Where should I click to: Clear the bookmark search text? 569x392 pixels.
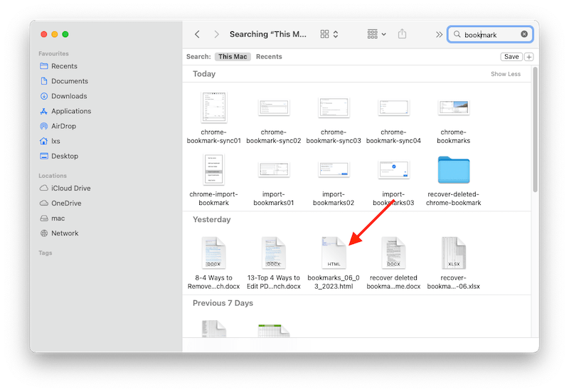[x=524, y=34]
